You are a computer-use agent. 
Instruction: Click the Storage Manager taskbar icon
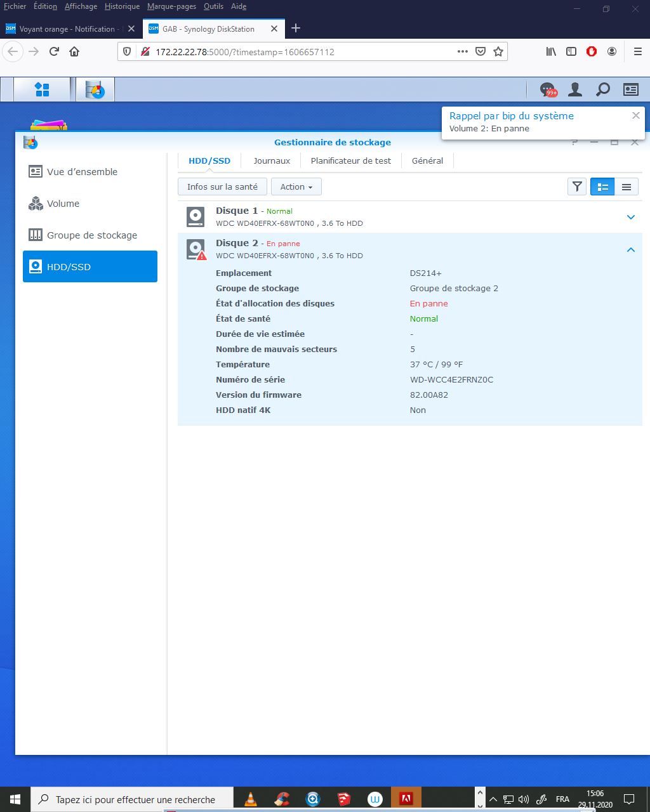[x=95, y=90]
